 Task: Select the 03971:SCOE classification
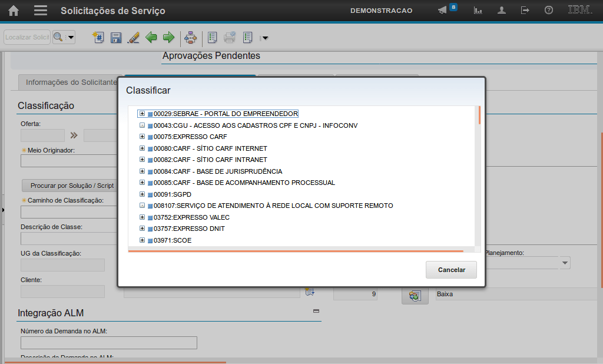(x=173, y=240)
